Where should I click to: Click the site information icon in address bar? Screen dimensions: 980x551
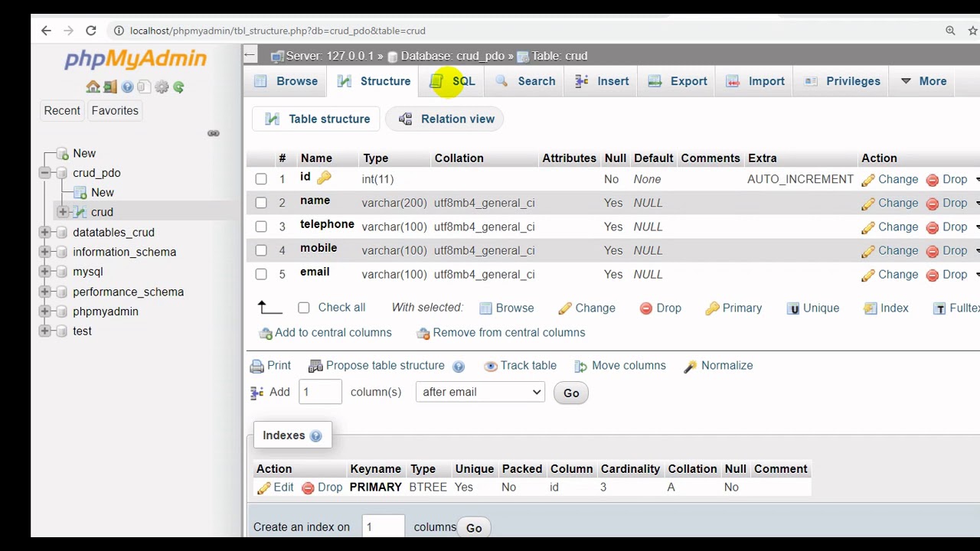[119, 31]
